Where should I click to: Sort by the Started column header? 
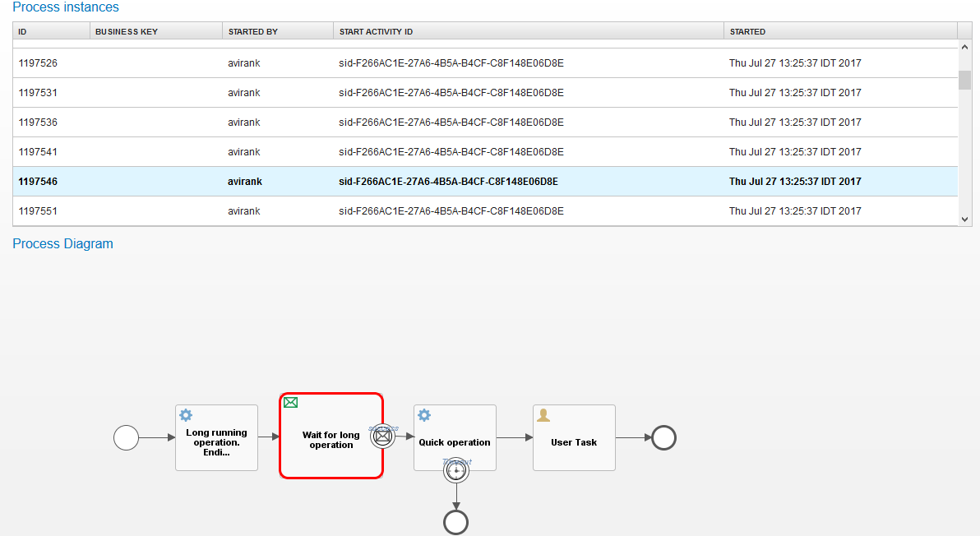coord(840,31)
